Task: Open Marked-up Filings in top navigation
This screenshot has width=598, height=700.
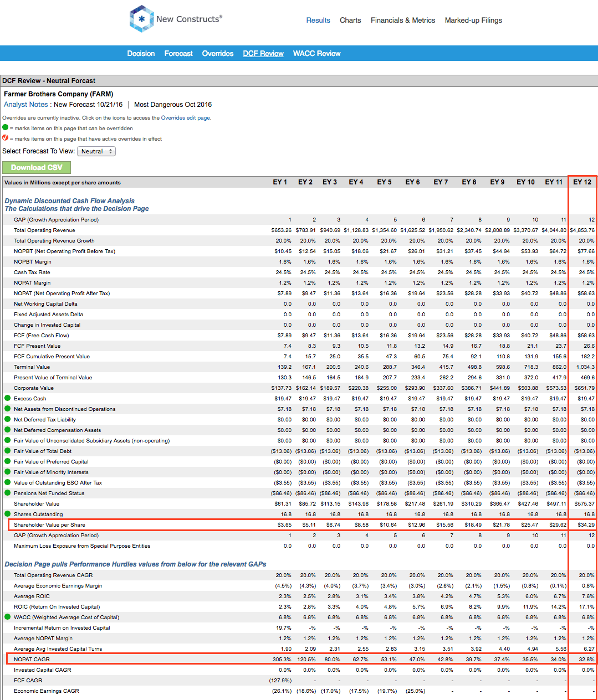Action: click(x=473, y=20)
